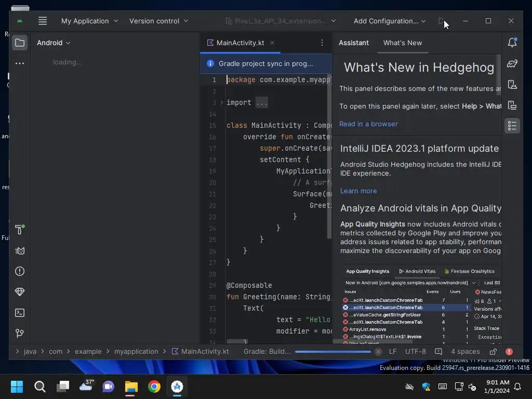This screenshot has height=399, width=532.
Task: Click the editor tab options three-dot menu
Action: 322,43
